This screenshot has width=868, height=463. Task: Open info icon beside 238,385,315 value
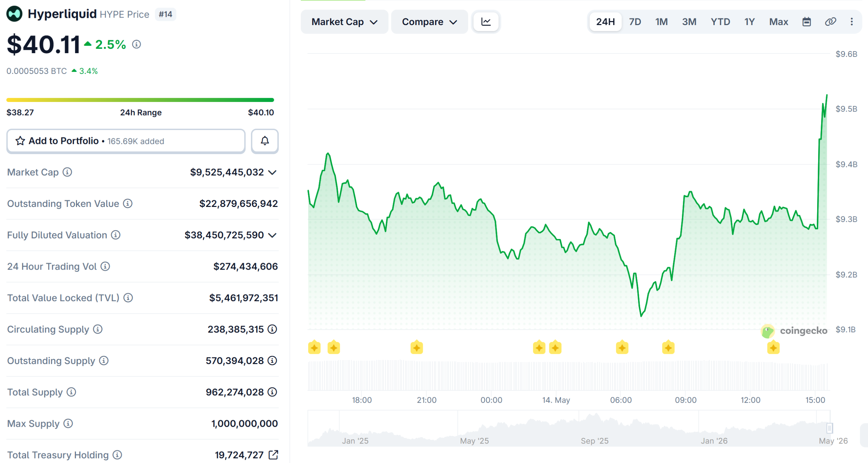click(x=272, y=329)
